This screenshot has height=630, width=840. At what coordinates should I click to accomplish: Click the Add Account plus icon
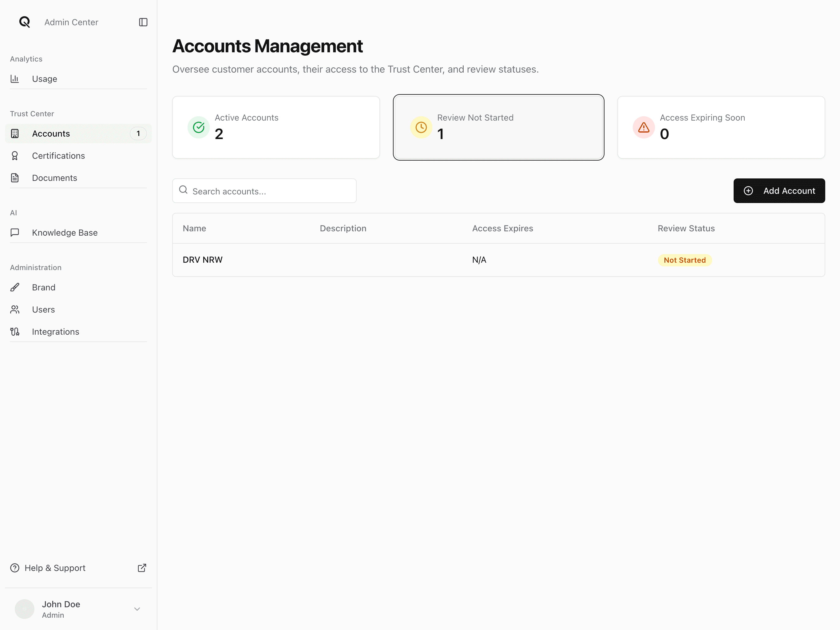click(x=748, y=191)
